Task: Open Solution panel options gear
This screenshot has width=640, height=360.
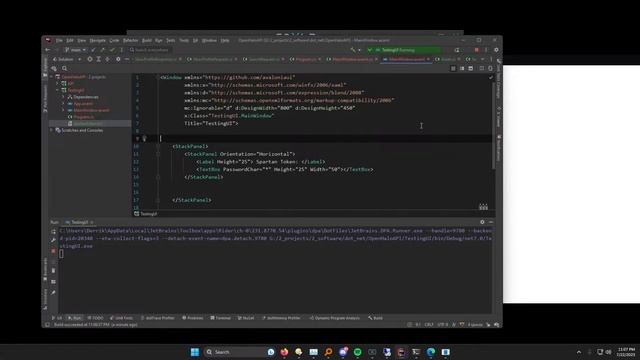Action: (118, 59)
